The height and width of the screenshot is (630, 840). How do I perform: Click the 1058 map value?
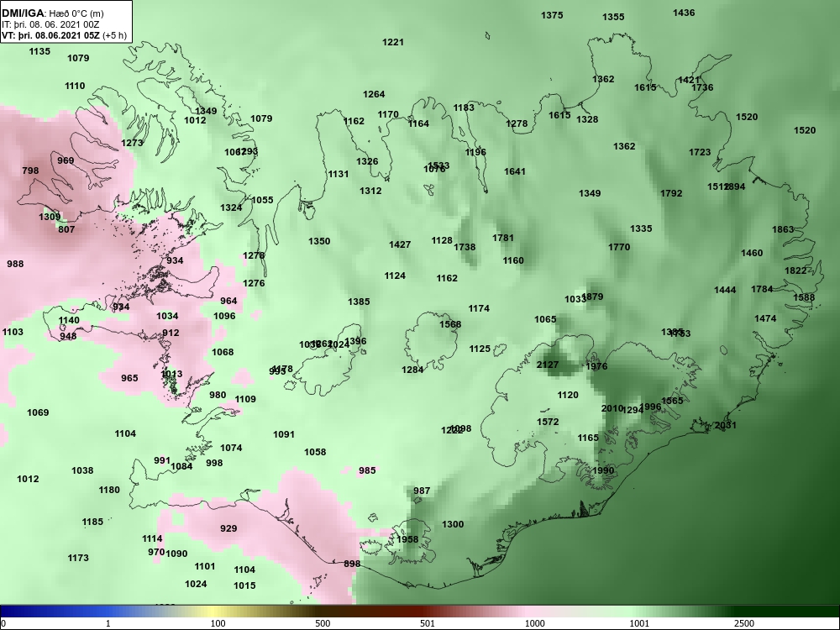tap(315, 452)
